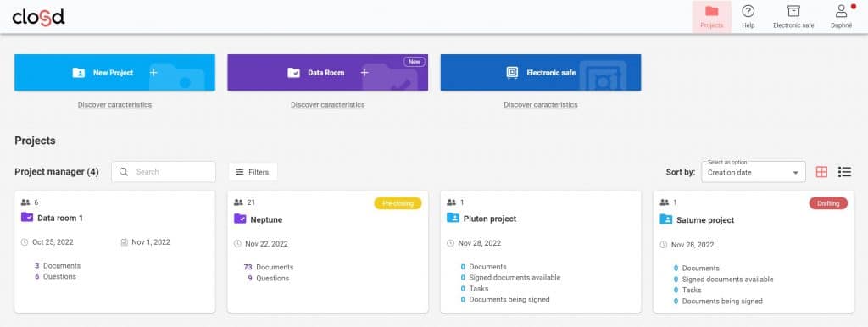The width and height of the screenshot is (868, 327).
Task: Open Discover caracteristics under Electronic safe
Action: pos(541,104)
